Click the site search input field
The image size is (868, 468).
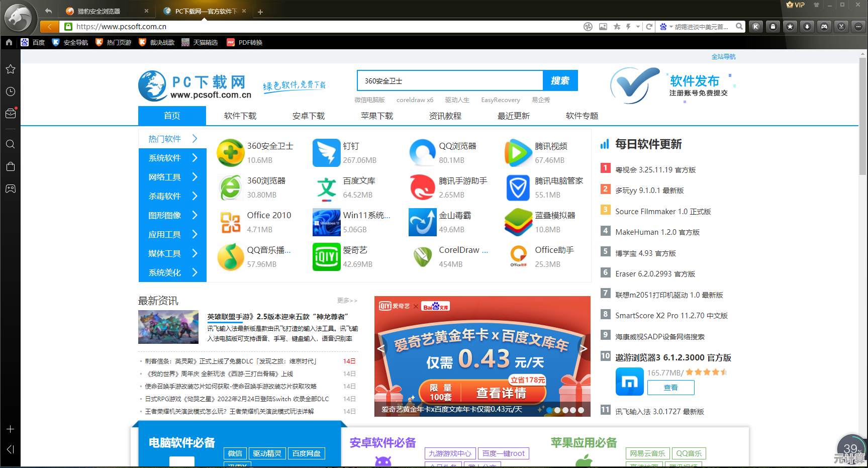coord(450,80)
